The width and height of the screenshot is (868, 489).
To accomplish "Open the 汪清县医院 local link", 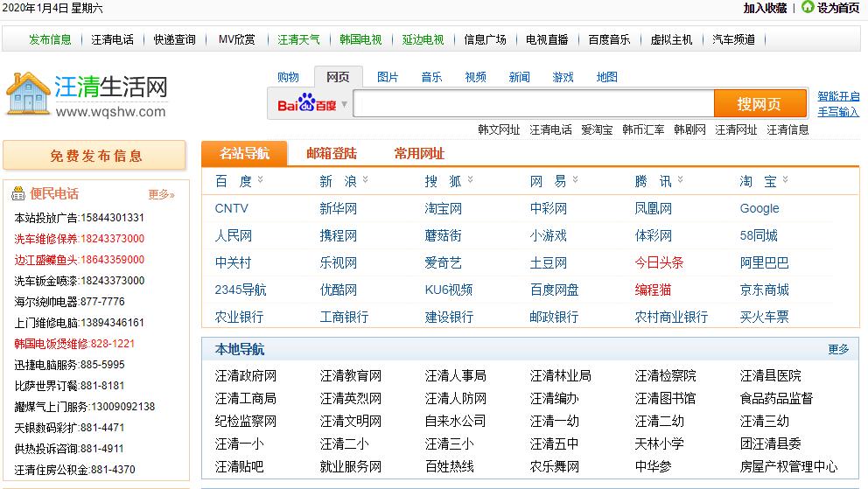I will 770,376.
